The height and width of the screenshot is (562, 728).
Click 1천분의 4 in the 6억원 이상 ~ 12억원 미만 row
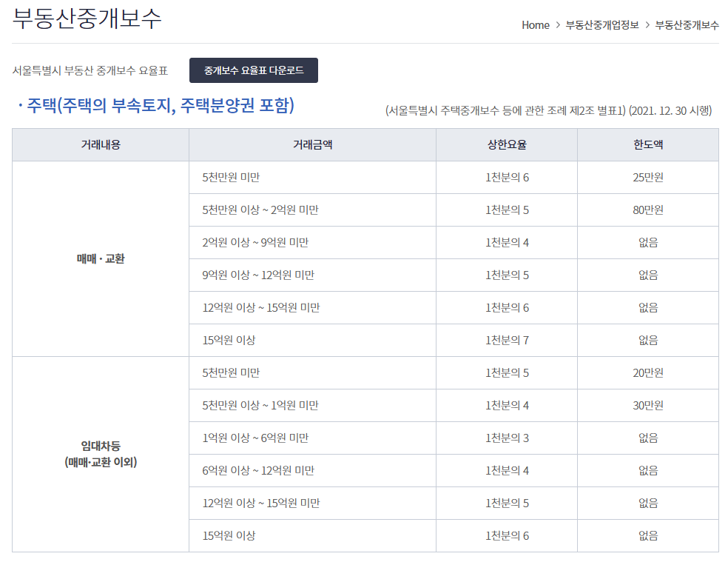click(507, 470)
